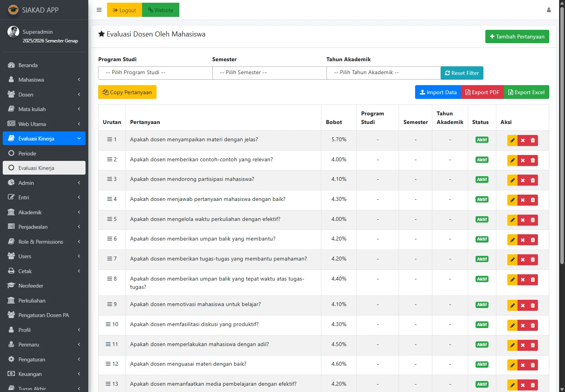This screenshot has width=565, height=392.
Task: Click the Export PDF button
Action: point(482,92)
